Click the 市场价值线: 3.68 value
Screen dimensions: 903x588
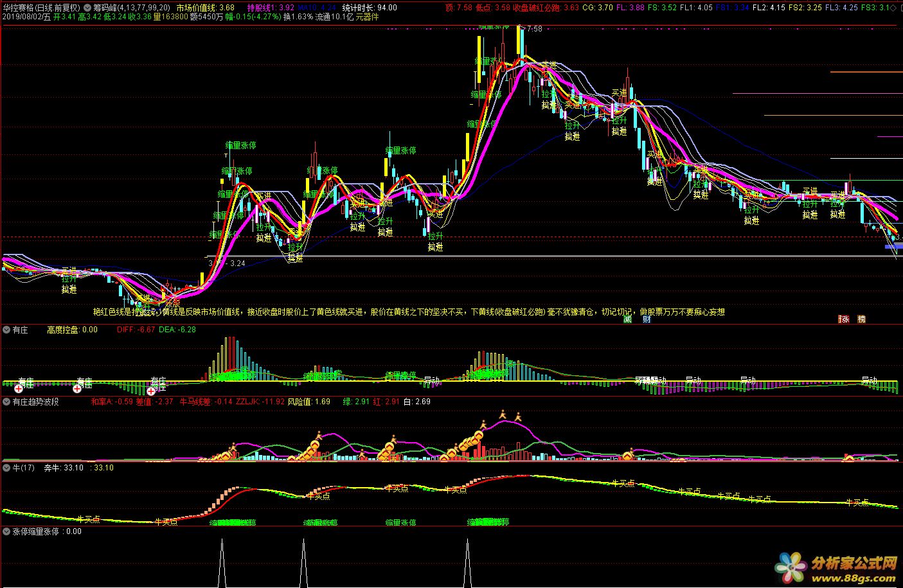(x=205, y=8)
